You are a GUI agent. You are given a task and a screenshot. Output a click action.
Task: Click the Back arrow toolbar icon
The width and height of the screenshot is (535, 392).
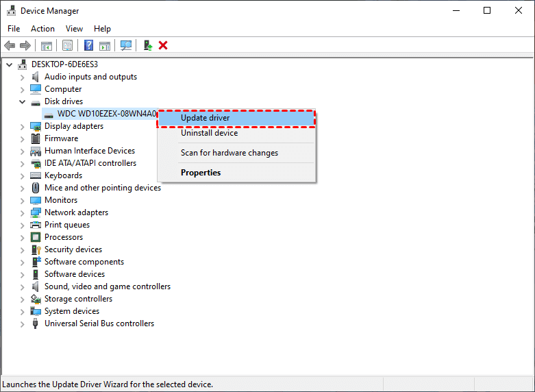10,45
